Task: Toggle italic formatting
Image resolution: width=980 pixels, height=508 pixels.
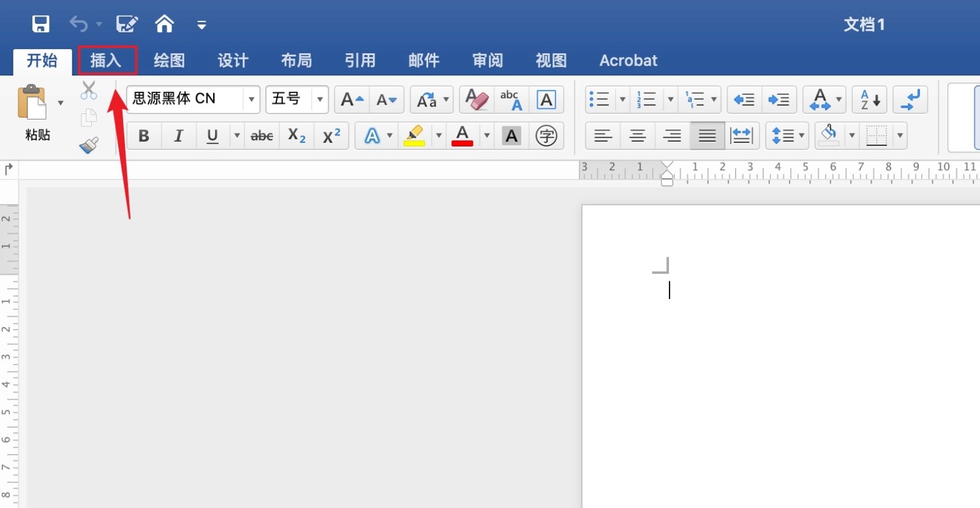Action: 178,136
